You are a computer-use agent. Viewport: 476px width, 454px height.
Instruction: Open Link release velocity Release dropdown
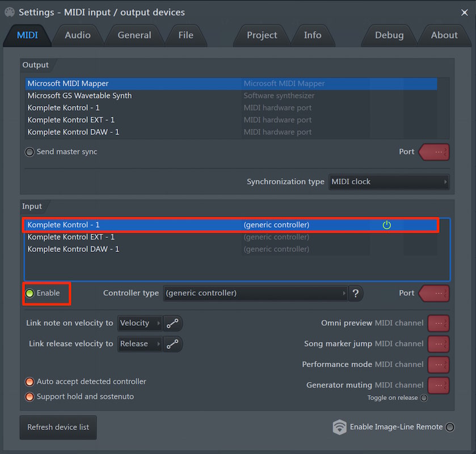[140, 344]
